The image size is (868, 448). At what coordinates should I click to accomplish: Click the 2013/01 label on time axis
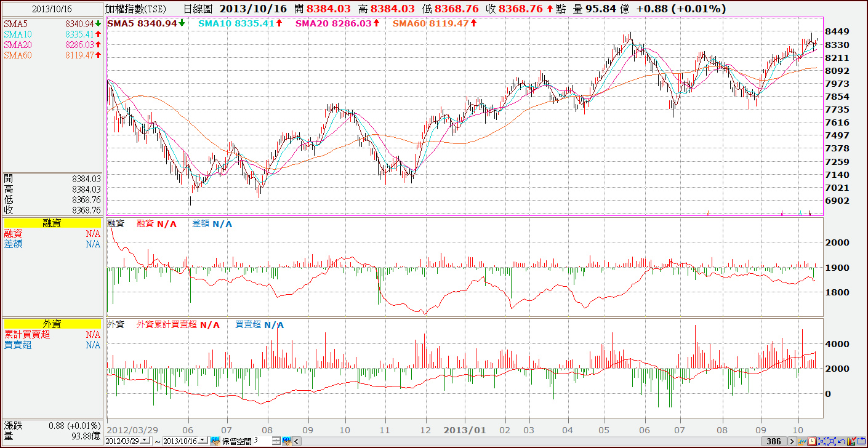tap(466, 430)
